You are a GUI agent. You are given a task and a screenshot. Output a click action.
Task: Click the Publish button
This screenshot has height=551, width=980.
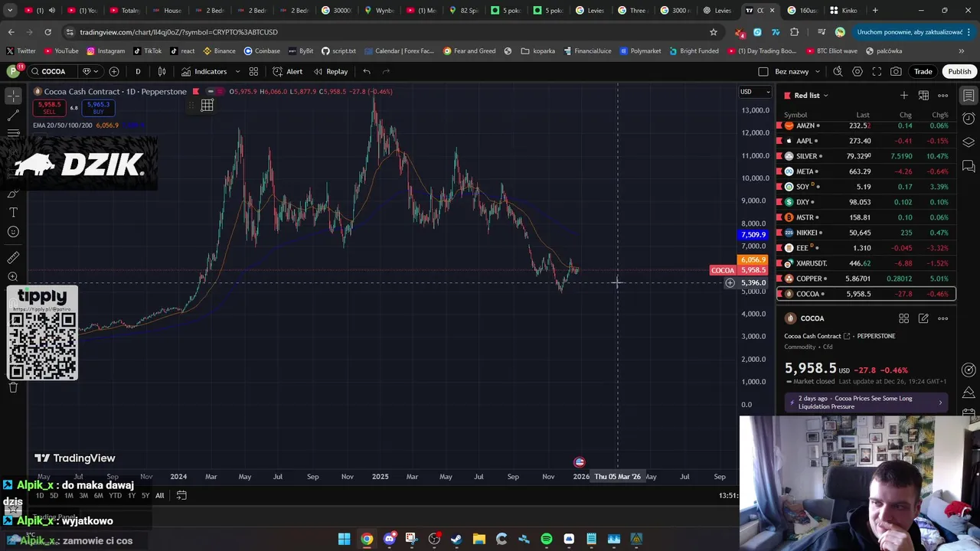959,71
